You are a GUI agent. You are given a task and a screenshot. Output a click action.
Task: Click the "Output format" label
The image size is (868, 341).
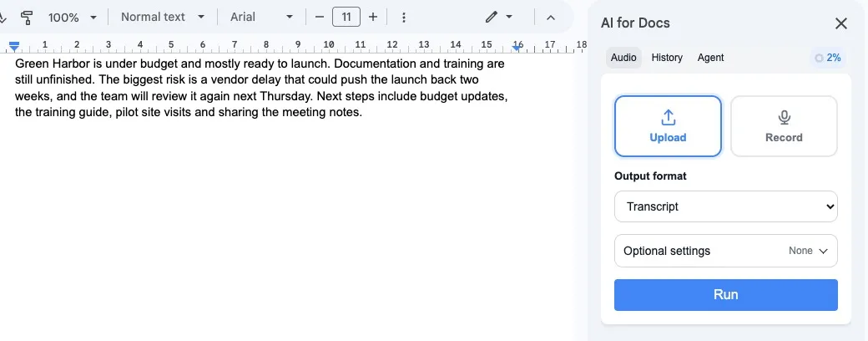coord(650,176)
